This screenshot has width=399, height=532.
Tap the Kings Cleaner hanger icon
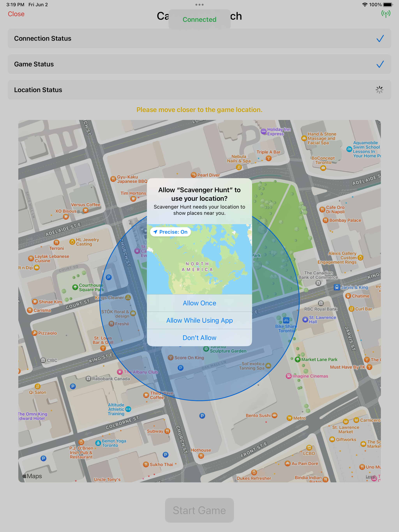point(128,298)
